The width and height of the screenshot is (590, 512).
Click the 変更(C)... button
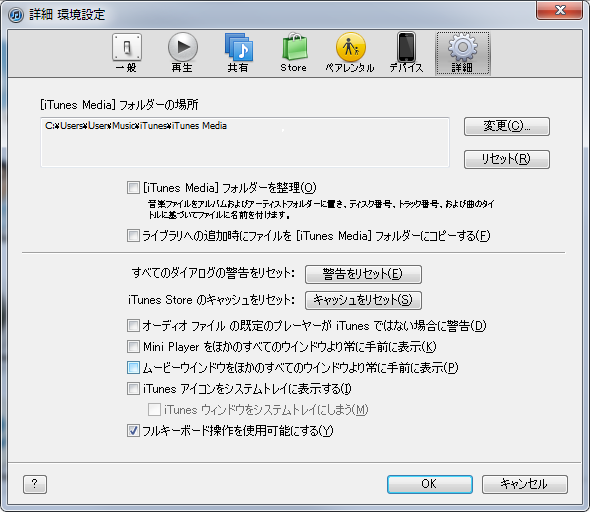click(x=506, y=126)
